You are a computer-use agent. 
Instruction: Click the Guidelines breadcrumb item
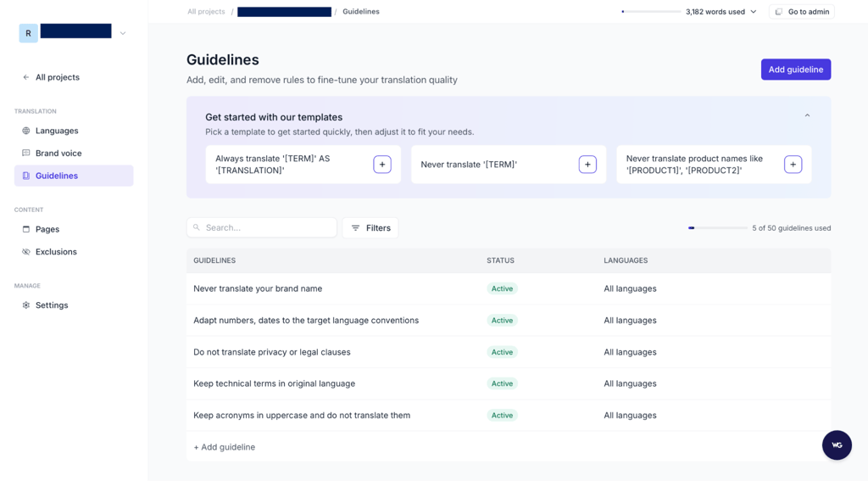[361, 12]
